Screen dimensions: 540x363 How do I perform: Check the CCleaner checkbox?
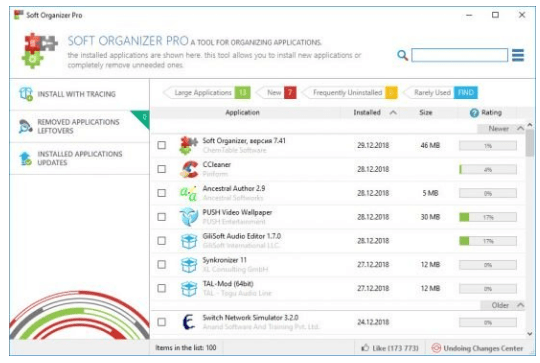tap(162, 169)
